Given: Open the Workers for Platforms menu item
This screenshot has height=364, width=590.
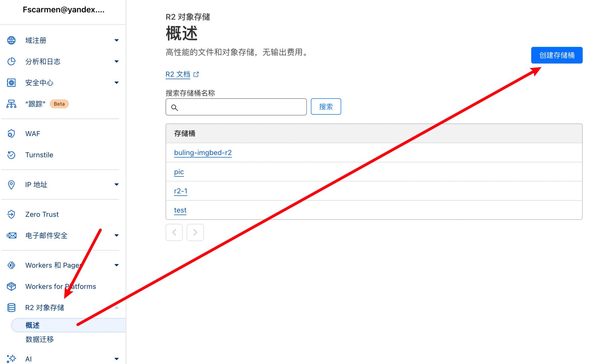Looking at the screenshot, I should pyautogui.click(x=61, y=286).
